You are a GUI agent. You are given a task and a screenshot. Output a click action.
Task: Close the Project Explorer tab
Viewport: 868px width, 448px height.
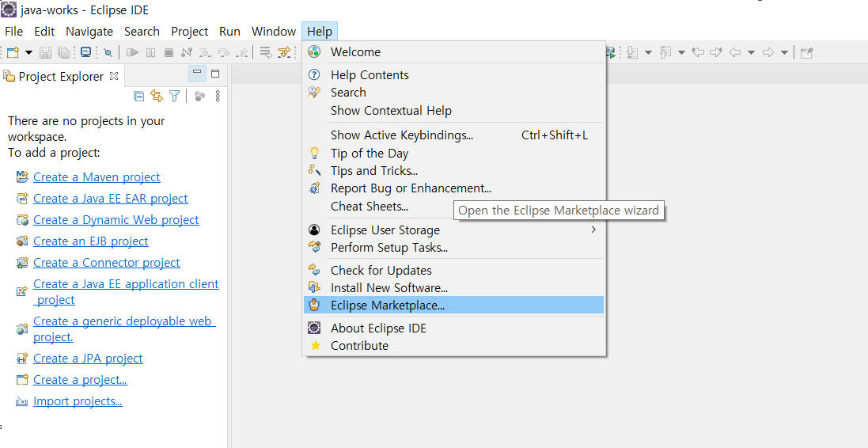(114, 76)
